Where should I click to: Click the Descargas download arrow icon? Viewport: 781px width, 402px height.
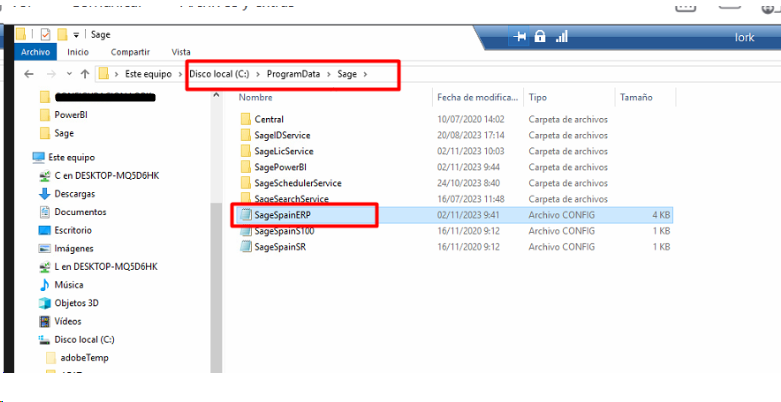tap(45, 194)
